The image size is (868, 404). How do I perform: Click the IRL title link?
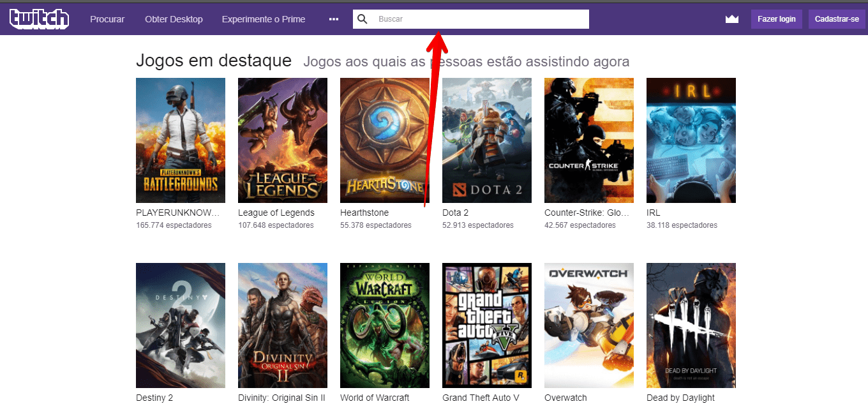(653, 213)
